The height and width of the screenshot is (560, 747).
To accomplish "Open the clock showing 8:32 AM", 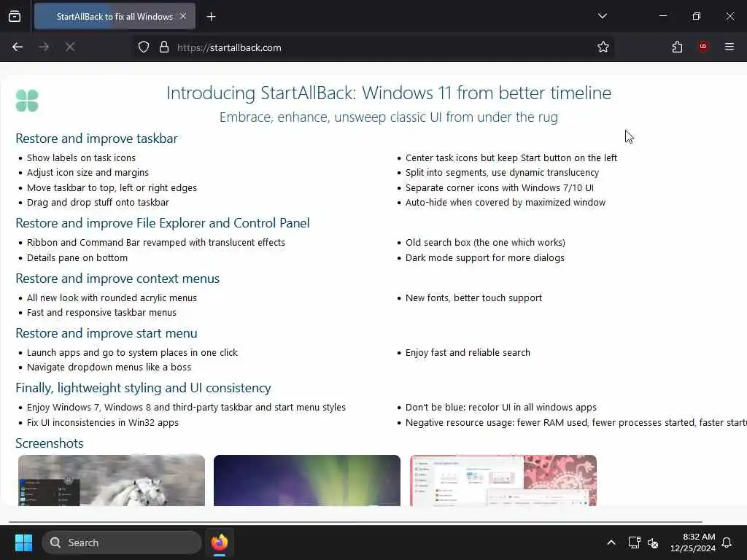I will 693,542.
